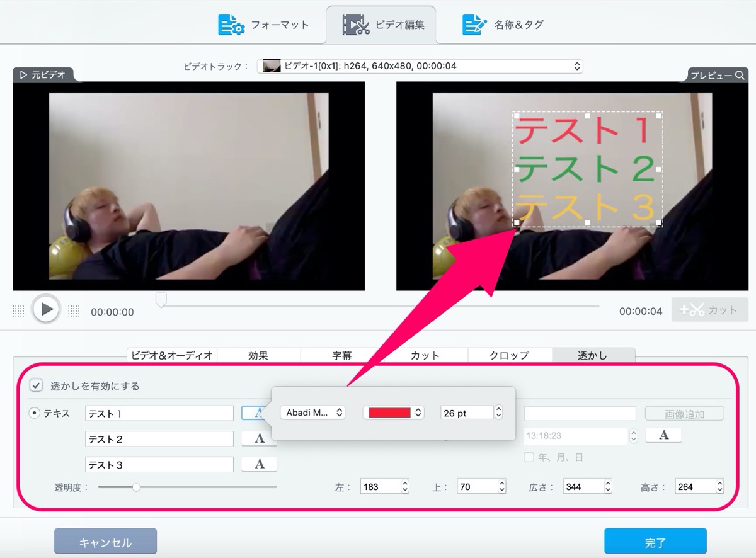The height and width of the screenshot is (558, 756).
Task: Open the フォーマット section icon
Action: 231,25
